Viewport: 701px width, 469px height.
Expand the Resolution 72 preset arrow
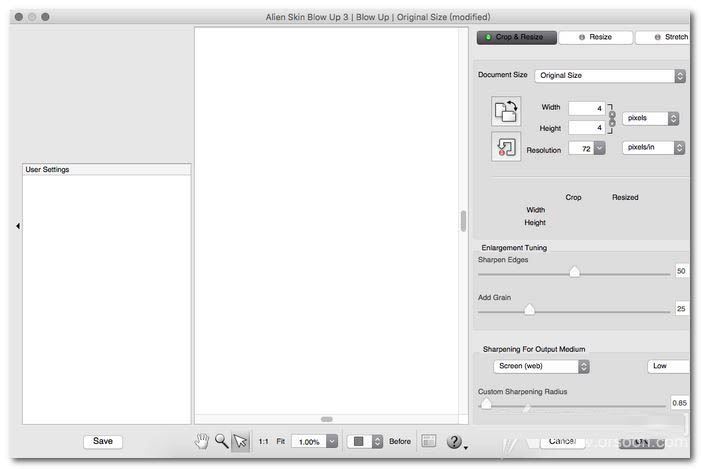coord(600,148)
